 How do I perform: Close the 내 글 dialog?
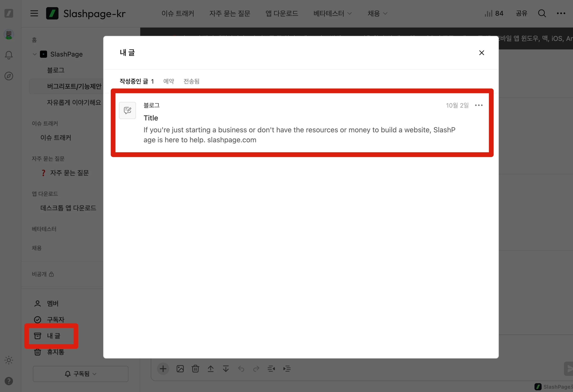481,53
